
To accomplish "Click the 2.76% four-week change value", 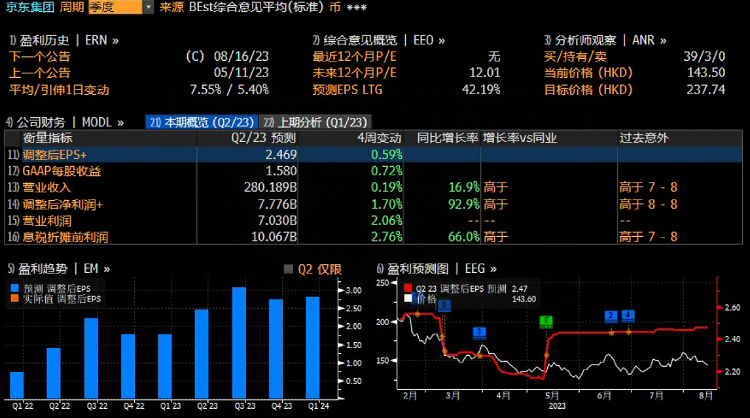I will pos(386,237).
